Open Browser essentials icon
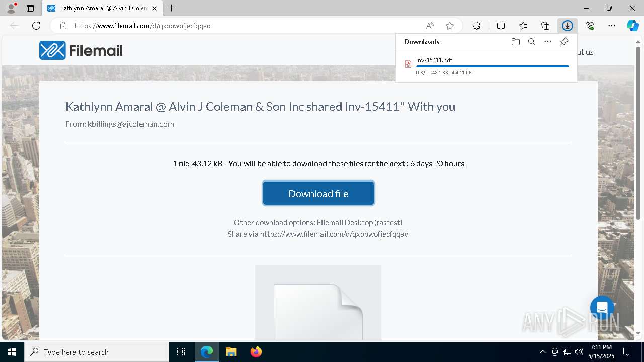 590,26
